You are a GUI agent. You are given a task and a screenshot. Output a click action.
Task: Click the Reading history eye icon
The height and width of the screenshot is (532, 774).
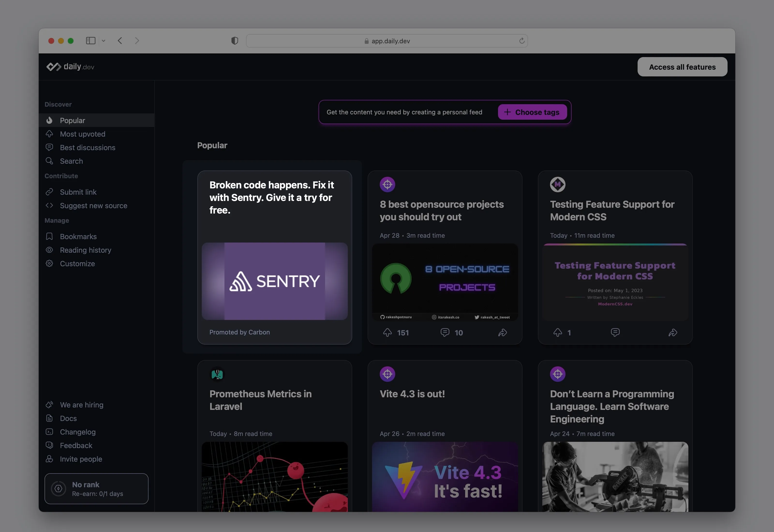[49, 250]
